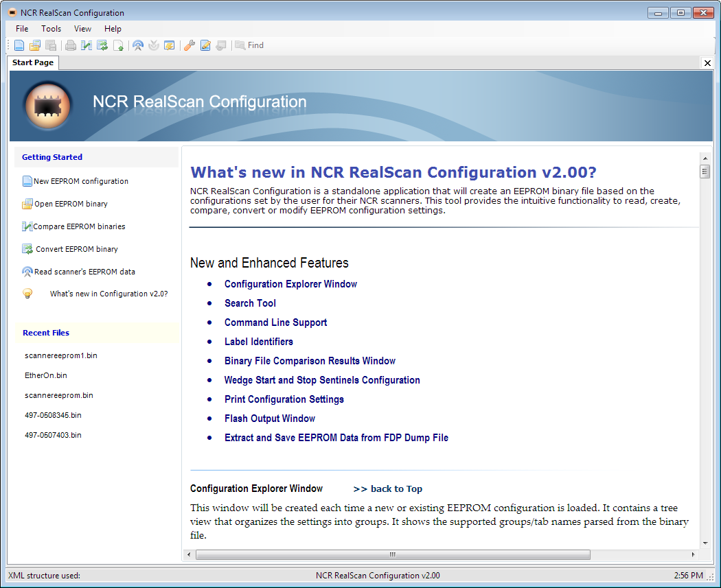Viewport: 721px width, 588px height.
Task: Click the Getting Started heading
Action: coord(52,157)
